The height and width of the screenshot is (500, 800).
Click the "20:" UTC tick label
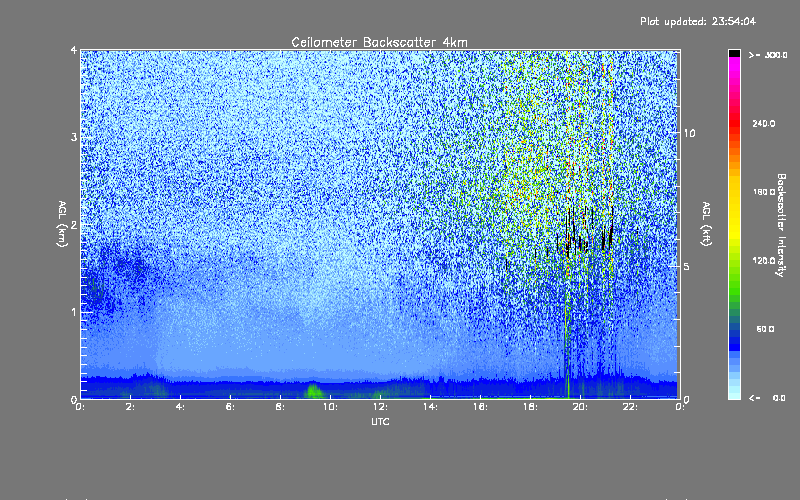[x=580, y=407]
